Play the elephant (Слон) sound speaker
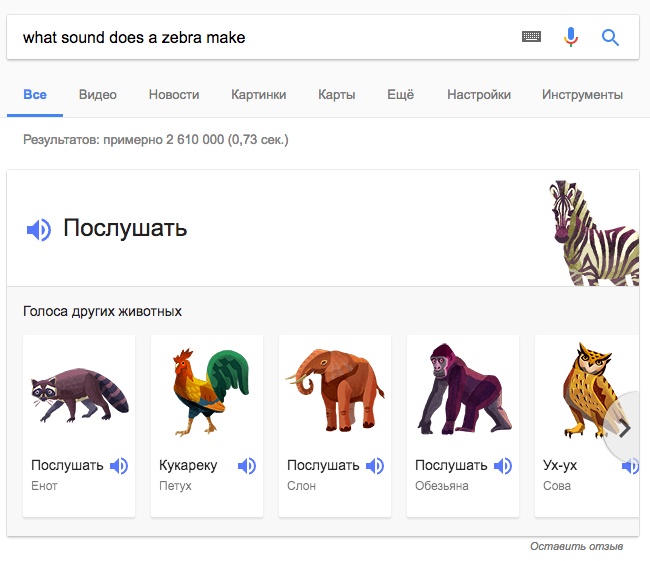650x561 pixels. 375,466
